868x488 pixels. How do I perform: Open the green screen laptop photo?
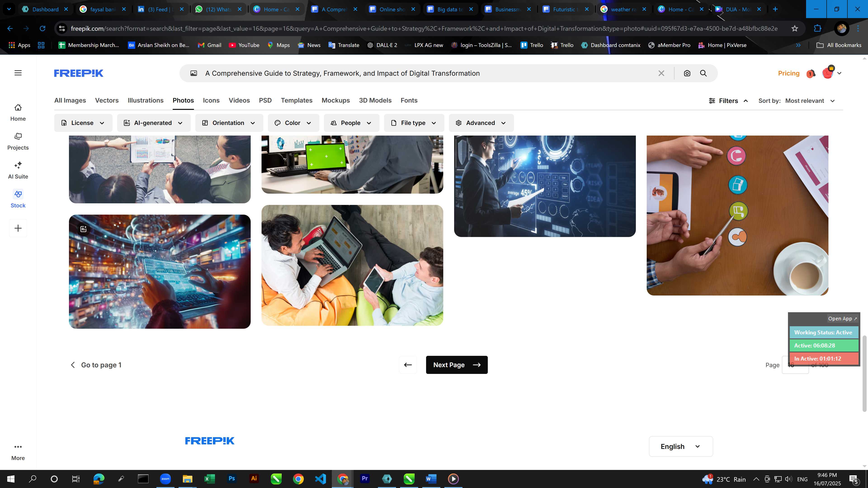coord(352,164)
